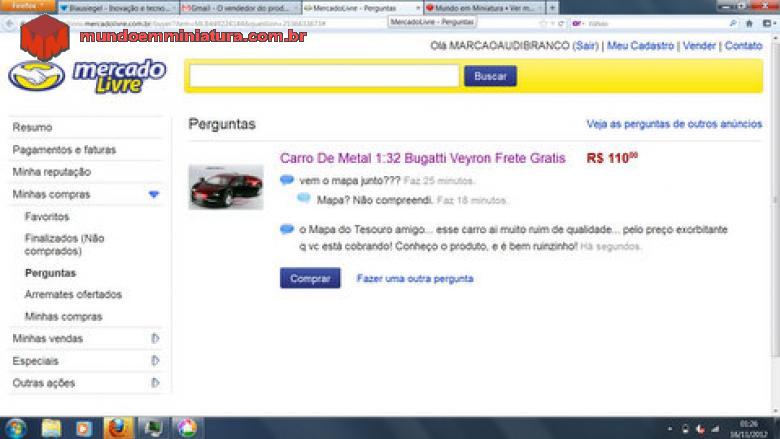780x439 pixels.
Task: Click the speech bubble beside first question
Action: tap(287, 180)
